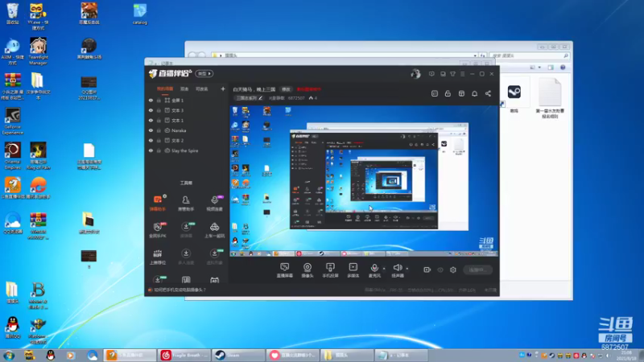Open the 视频连麦 video co-stream tool

click(214, 203)
